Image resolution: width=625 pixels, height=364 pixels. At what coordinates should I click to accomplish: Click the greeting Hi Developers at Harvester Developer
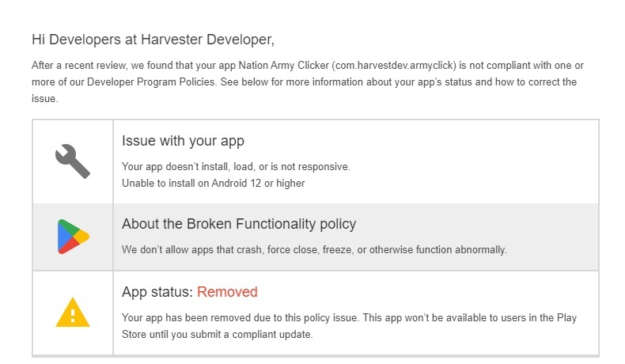pos(153,40)
